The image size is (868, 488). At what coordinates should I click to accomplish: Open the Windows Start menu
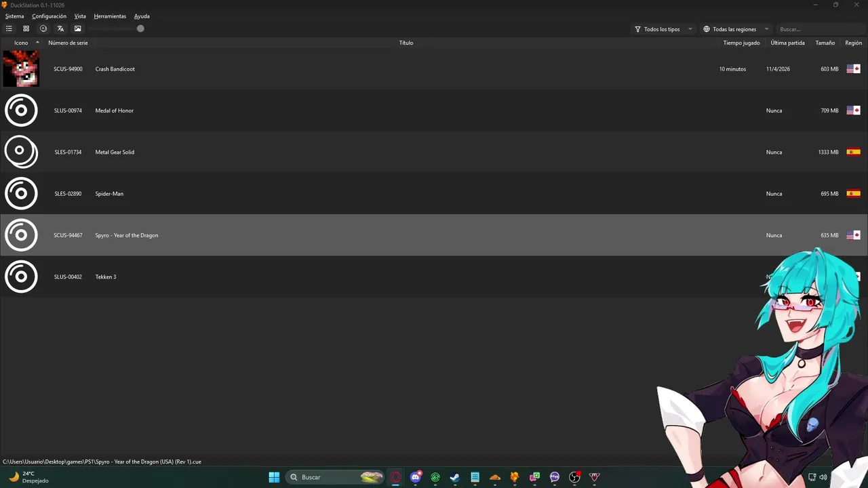pos(274,477)
